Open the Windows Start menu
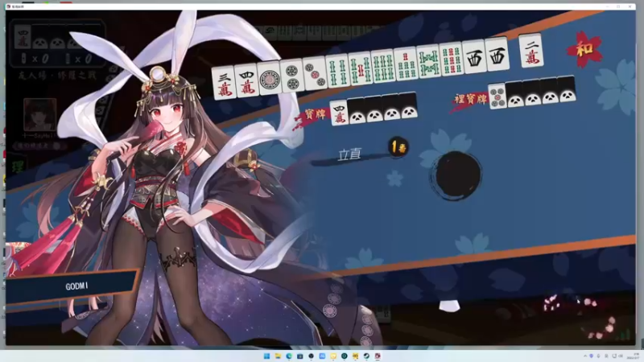The image size is (644, 362). (x=266, y=356)
